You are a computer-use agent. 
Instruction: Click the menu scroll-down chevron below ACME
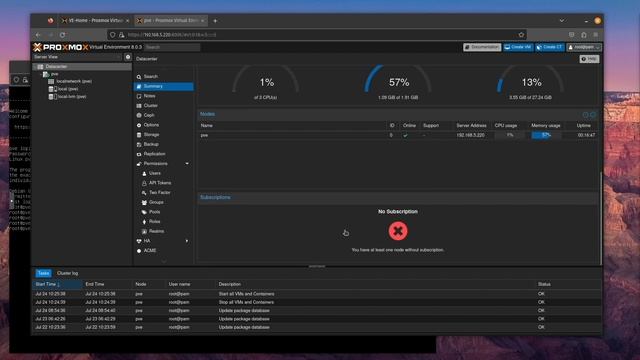(164, 261)
